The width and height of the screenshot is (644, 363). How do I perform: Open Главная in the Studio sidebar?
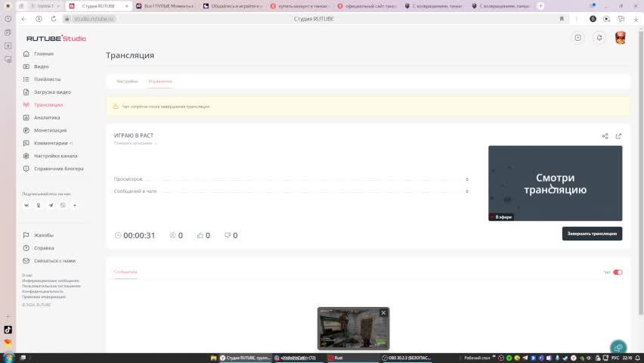click(x=44, y=54)
